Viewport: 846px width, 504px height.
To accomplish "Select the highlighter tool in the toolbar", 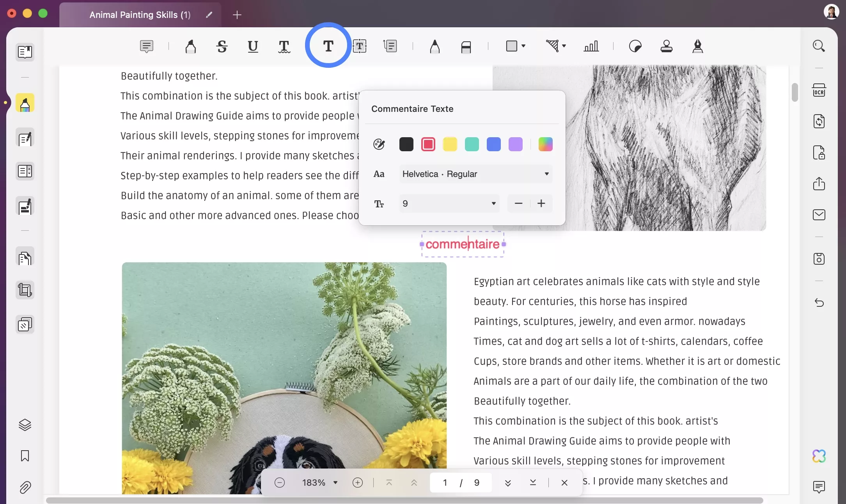I will [x=190, y=46].
